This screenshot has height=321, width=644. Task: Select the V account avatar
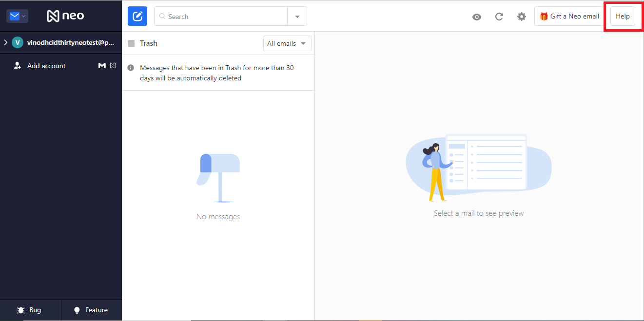click(x=18, y=42)
